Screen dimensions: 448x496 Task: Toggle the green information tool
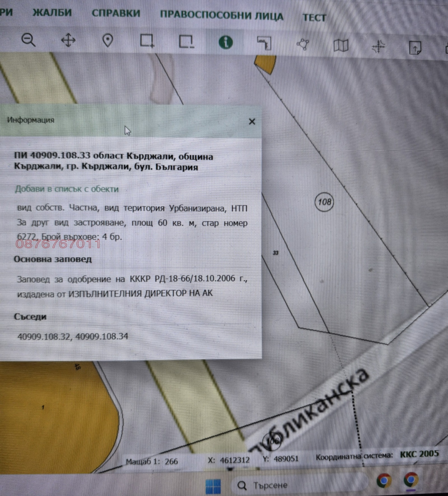pos(226,43)
